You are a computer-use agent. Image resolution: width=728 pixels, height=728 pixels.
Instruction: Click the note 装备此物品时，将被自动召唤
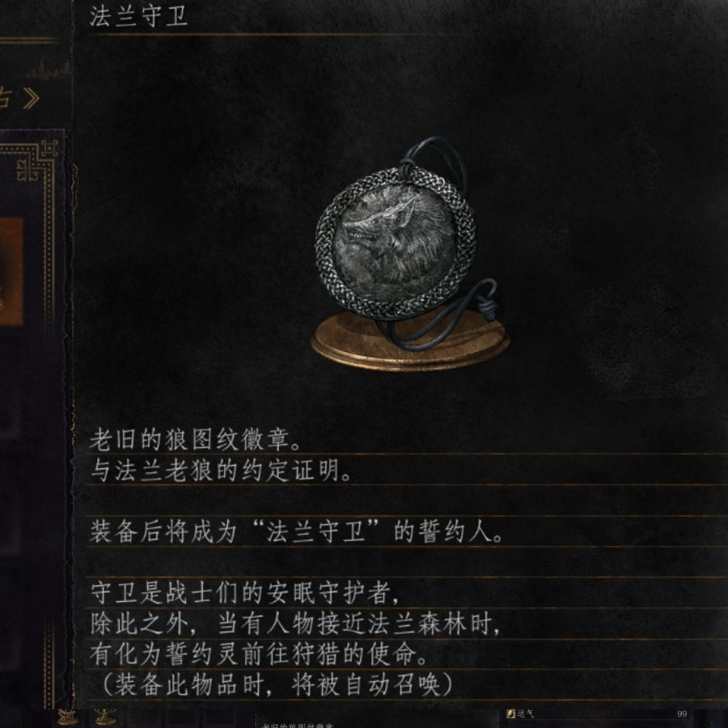277,685
